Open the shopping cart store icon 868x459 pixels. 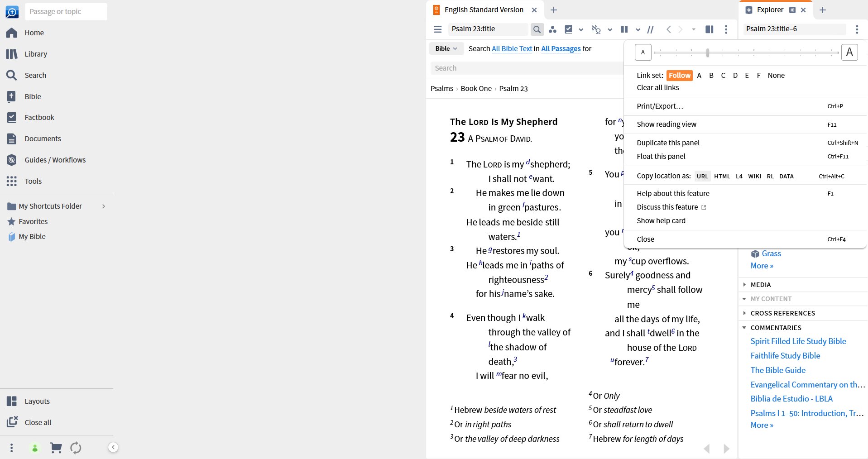56,448
